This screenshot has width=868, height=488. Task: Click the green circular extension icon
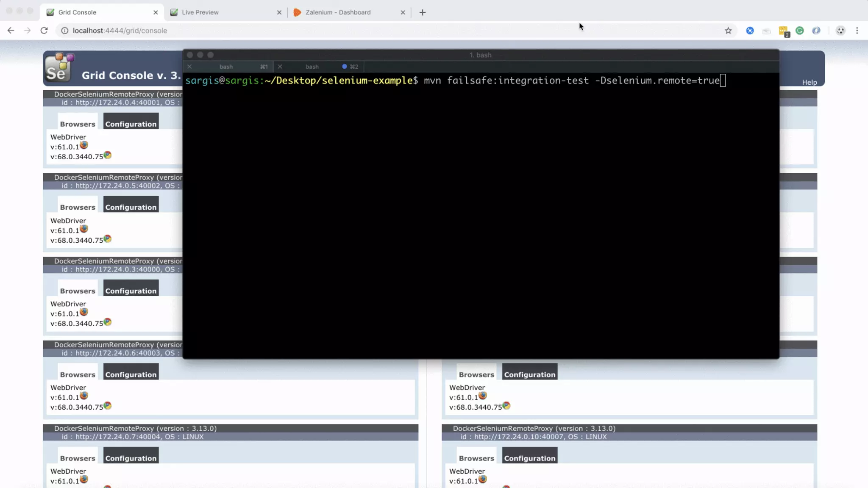[x=800, y=30]
